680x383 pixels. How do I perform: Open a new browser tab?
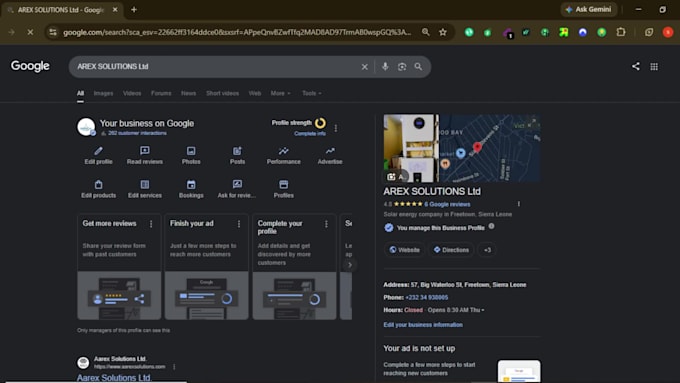click(134, 10)
